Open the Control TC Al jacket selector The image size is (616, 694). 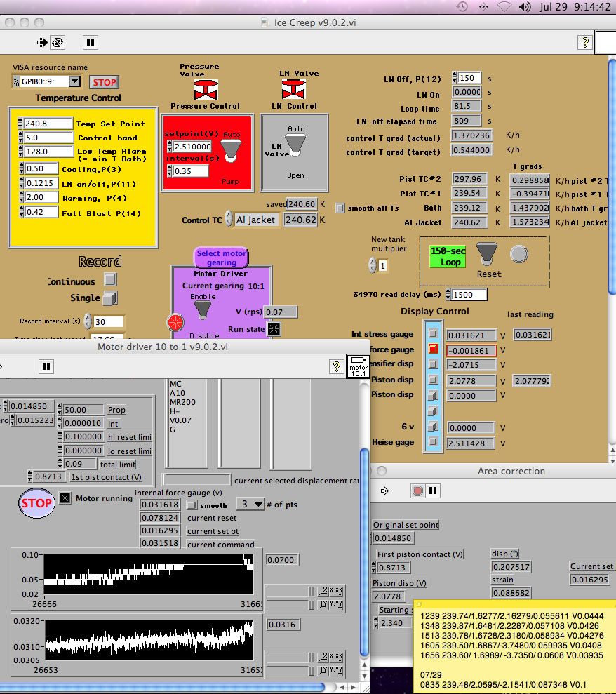[256, 220]
